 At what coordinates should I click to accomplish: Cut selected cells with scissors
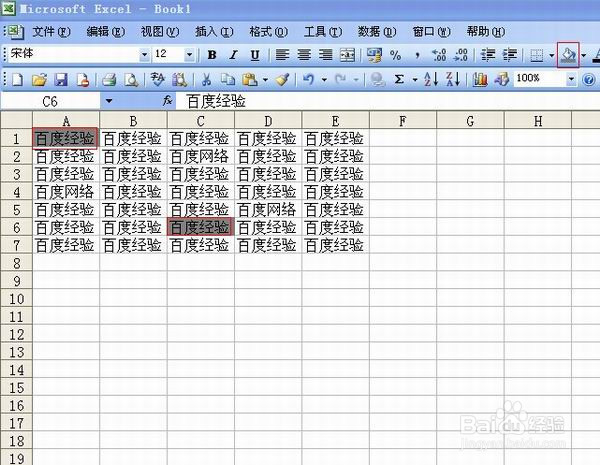point(206,80)
